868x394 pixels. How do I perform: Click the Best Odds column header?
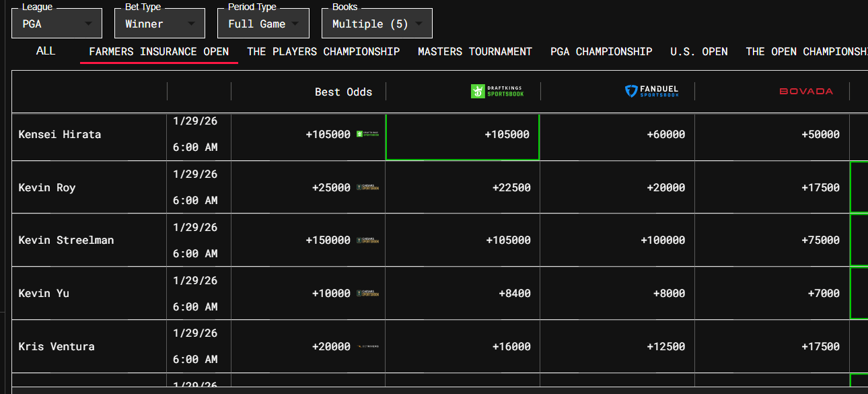click(343, 92)
